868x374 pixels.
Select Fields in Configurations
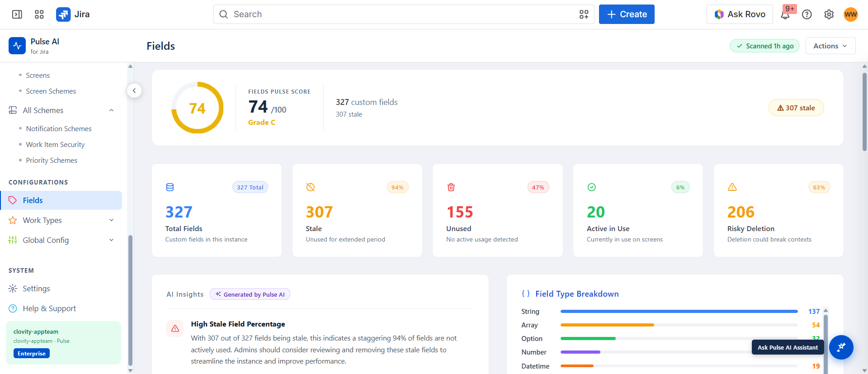click(61, 200)
